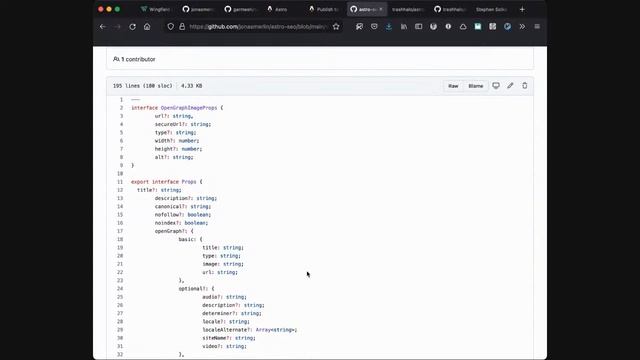The image size is (640, 360).
Task: Open the cloud extension icon in toolbar
Action: [x=463, y=27]
